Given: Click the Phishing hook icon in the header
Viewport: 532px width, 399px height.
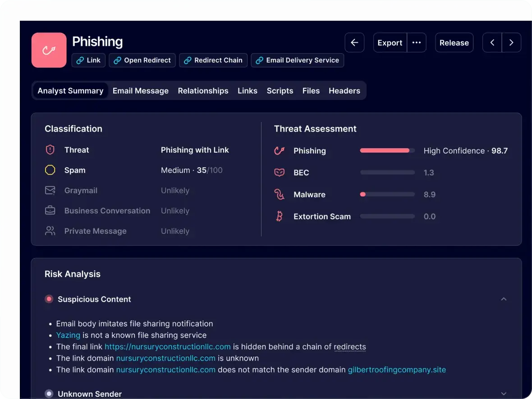Looking at the screenshot, I should [49, 49].
